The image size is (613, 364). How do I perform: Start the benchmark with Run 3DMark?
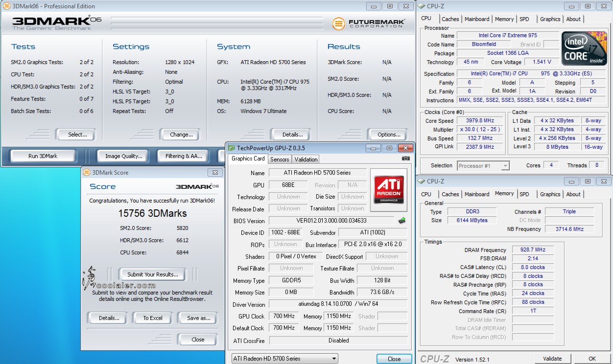click(x=43, y=156)
